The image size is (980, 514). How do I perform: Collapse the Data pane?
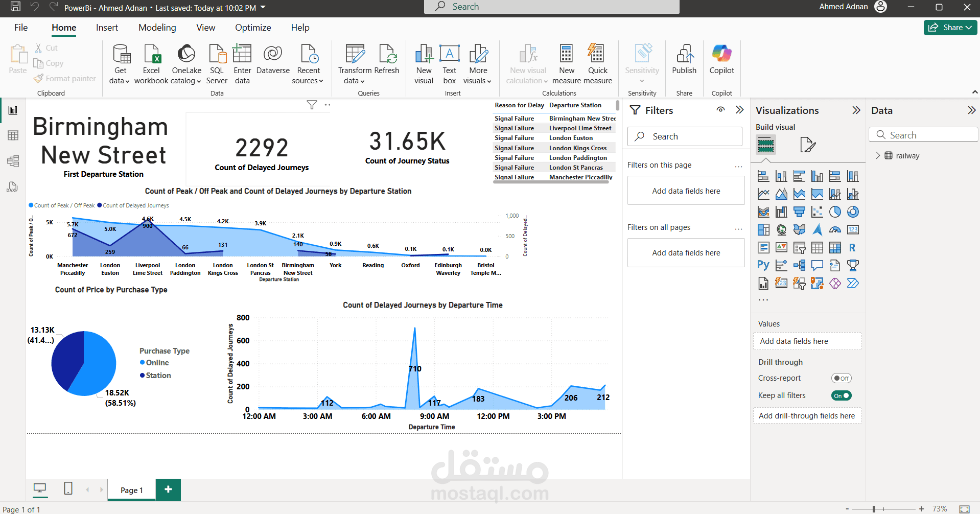[x=971, y=110]
